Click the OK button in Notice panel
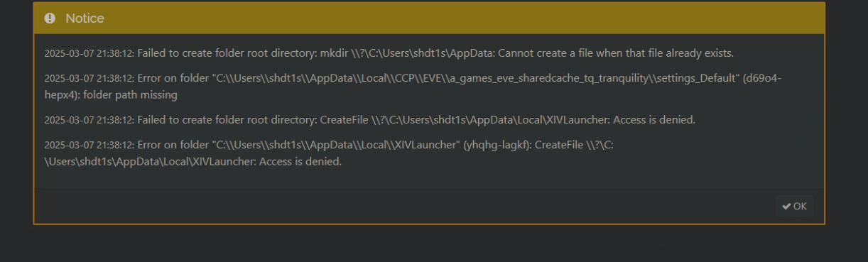Screen dimensions: 868x262 pyautogui.click(x=794, y=206)
